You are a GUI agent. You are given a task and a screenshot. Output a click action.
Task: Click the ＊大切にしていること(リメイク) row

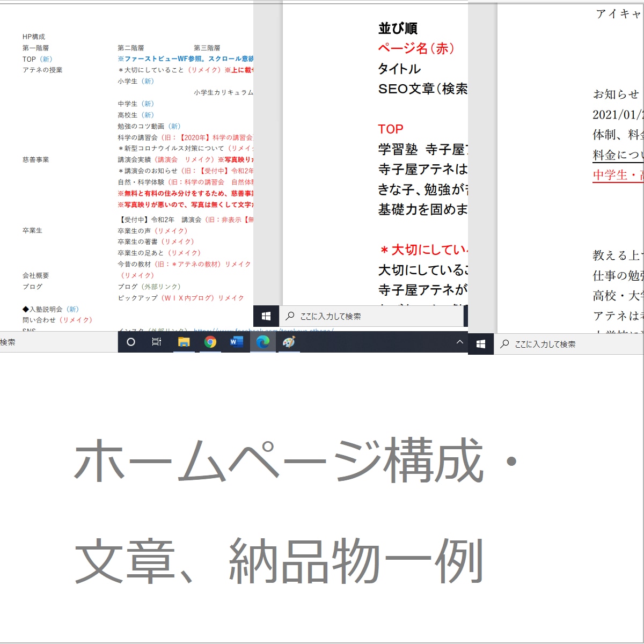pos(186,70)
